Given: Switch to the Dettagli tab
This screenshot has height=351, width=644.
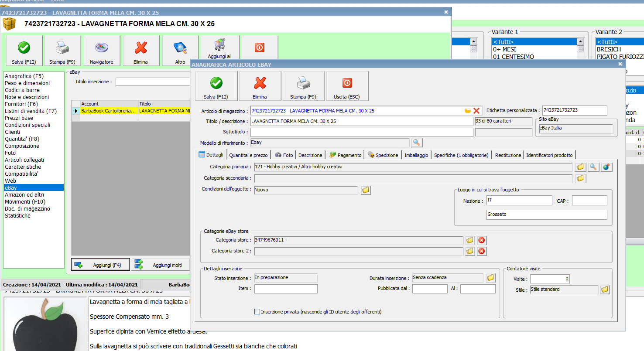Looking at the screenshot, I should [x=211, y=155].
